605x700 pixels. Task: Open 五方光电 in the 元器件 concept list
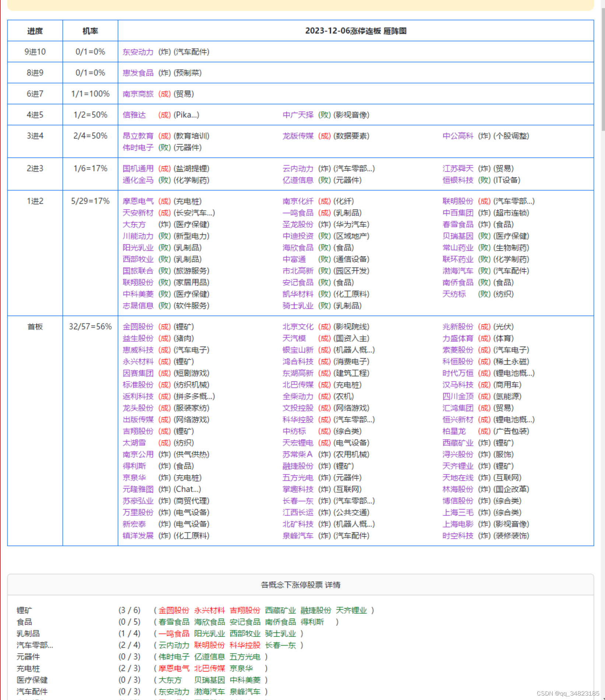coord(245,657)
